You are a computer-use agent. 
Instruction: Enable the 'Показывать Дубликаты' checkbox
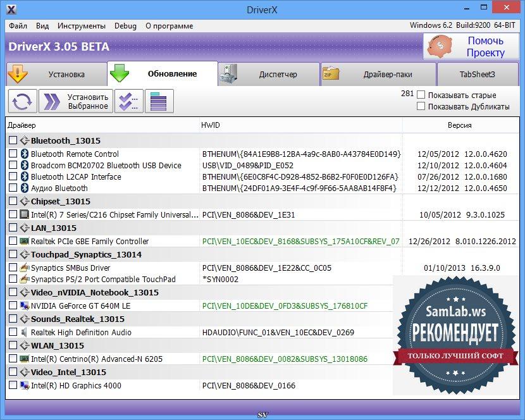tap(421, 106)
